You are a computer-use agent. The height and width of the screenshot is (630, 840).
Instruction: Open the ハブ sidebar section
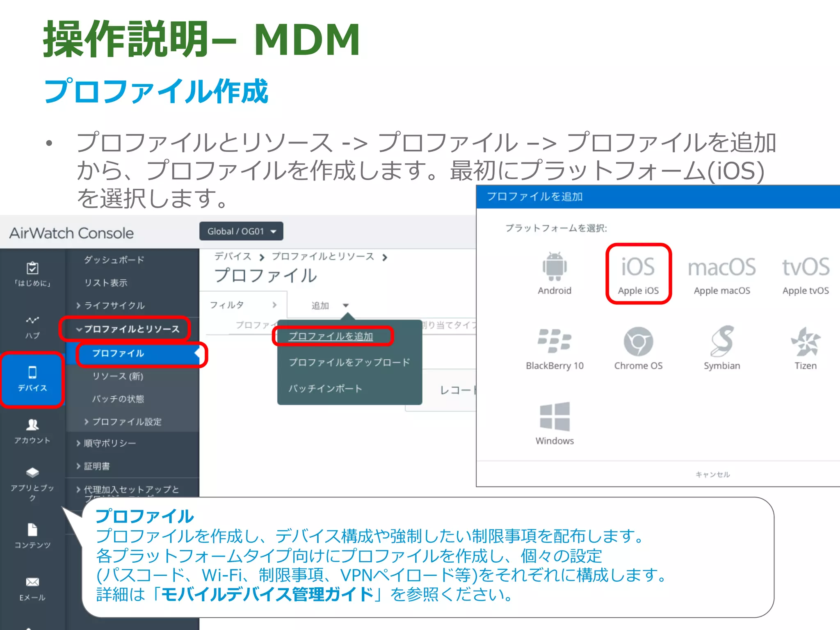32,327
